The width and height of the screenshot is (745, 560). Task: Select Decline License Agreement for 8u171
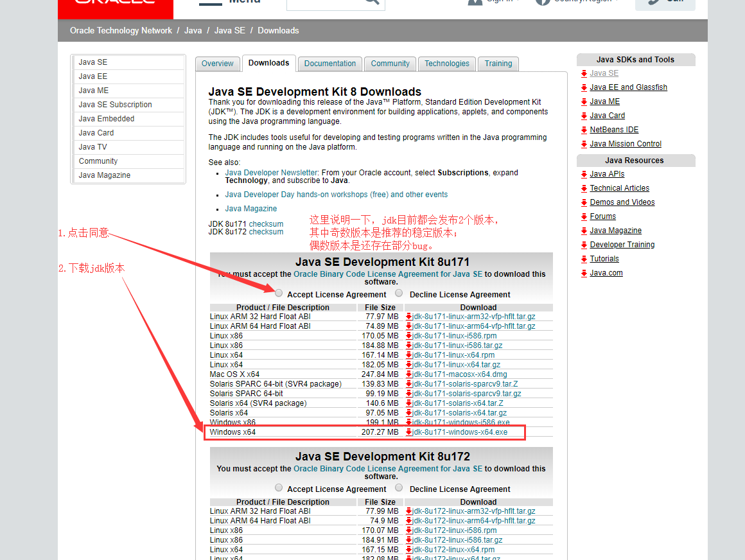(x=399, y=293)
